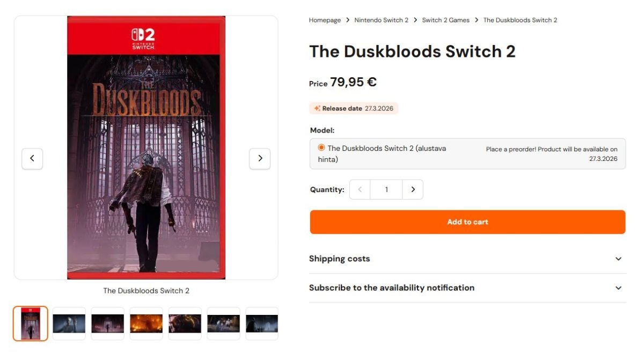This screenshot has width=644, height=353.
Task: Click The Duskbloods Switch 2 breadcrumb
Action: [x=520, y=20]
